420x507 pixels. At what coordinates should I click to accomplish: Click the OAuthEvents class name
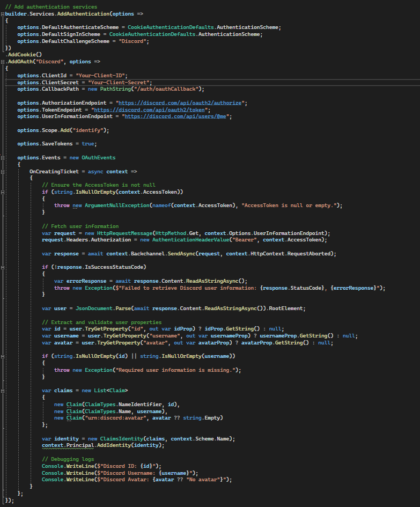click(x=98, y=158)
